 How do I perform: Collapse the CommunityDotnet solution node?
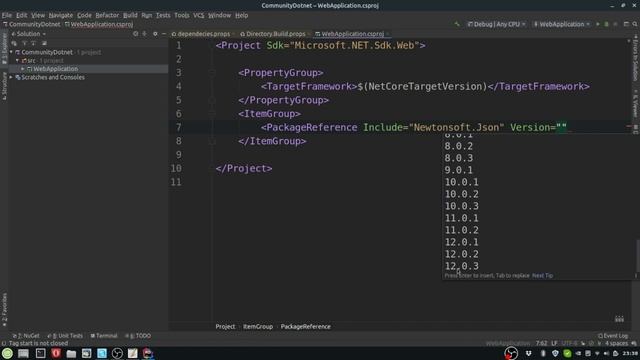(x=11, y=52)
